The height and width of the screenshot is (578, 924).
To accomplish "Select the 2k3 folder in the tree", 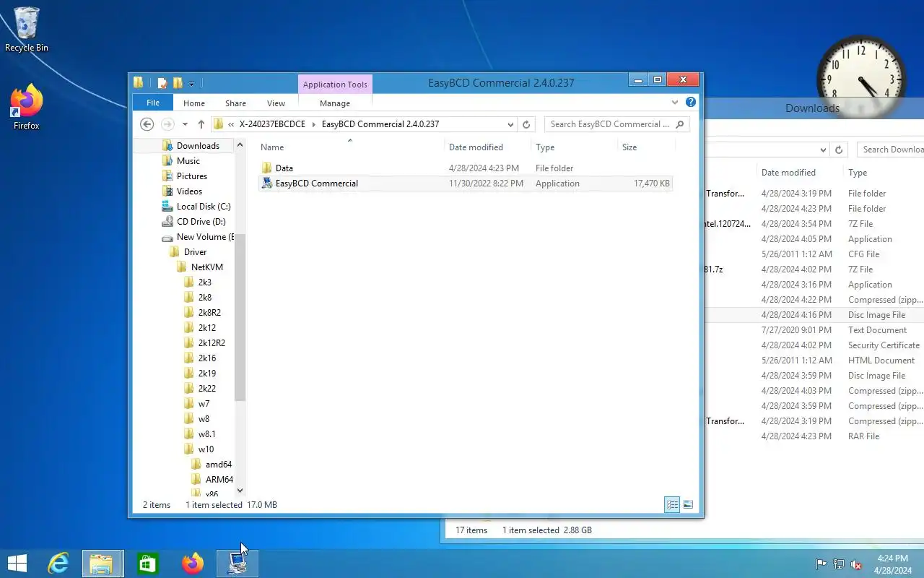I will 204,282.
